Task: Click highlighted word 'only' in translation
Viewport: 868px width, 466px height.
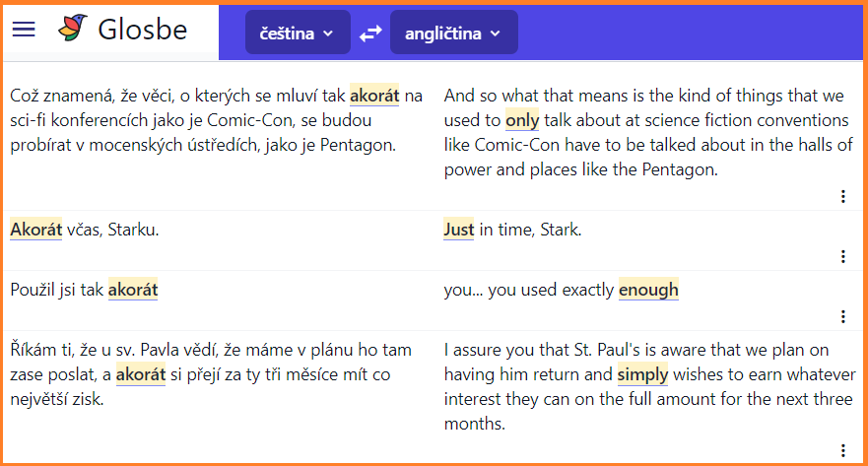Action: pyautogui.click(x=522, y=120)
